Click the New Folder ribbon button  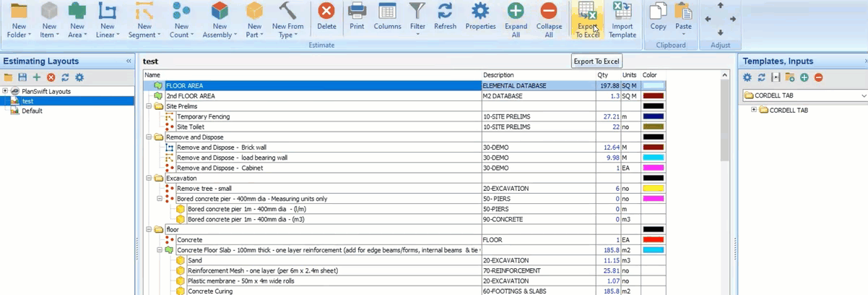pos(17,20)
